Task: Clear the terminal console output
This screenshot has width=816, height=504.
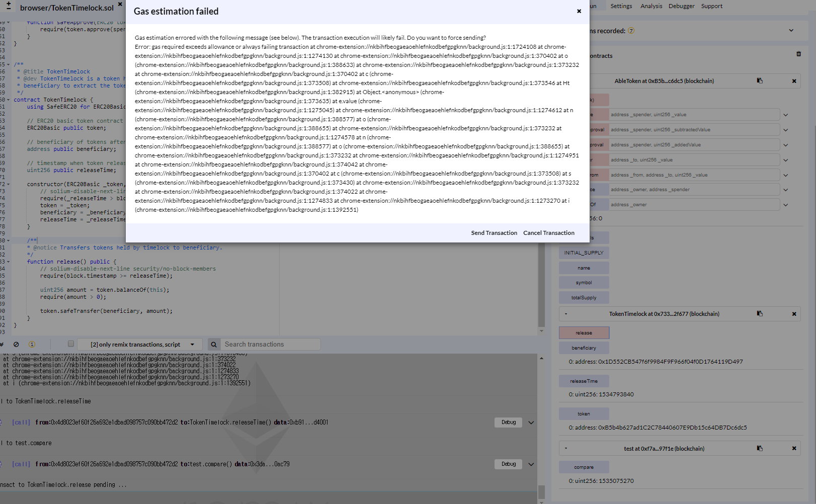Action: point(17,344)
